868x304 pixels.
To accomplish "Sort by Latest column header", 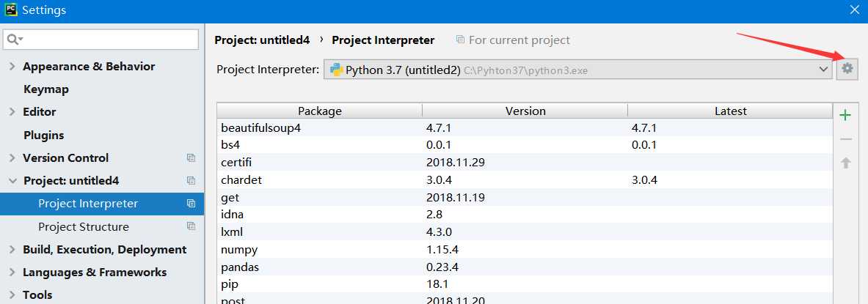I will pos(730,111).
